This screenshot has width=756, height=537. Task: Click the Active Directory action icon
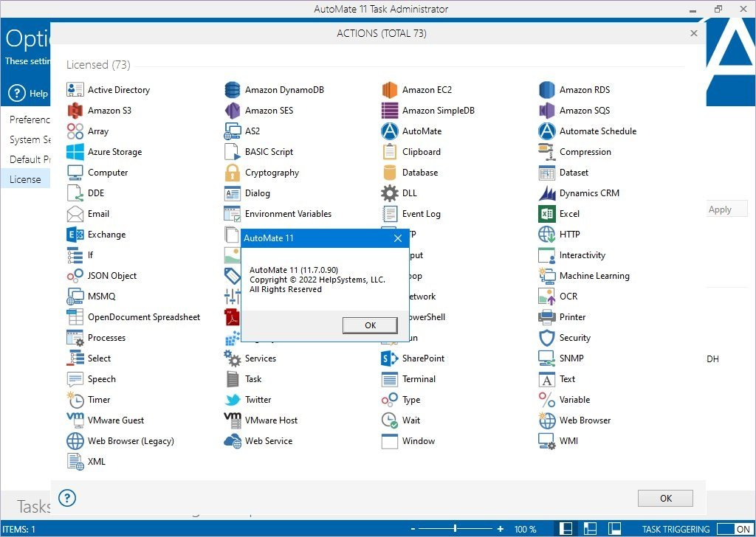click(x=75, y=89)
